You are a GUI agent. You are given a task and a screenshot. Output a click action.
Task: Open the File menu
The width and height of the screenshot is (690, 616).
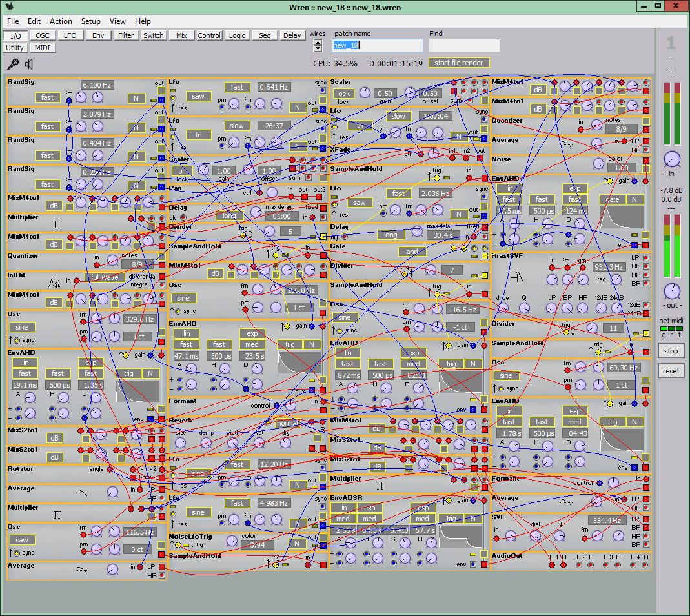pos(13,21)
